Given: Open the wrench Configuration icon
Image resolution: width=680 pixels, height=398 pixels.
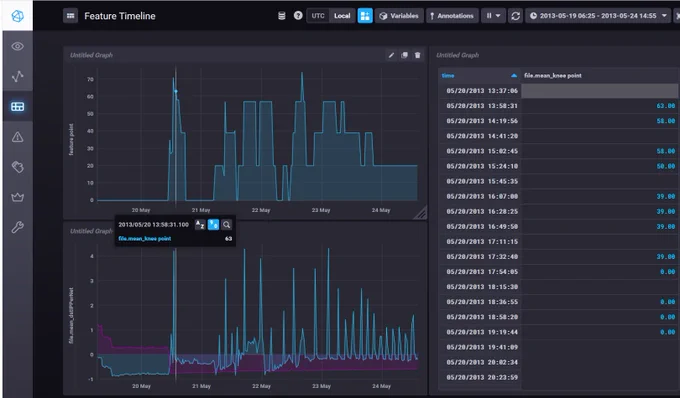Looking at the screenshot, I should click(17, 227).
